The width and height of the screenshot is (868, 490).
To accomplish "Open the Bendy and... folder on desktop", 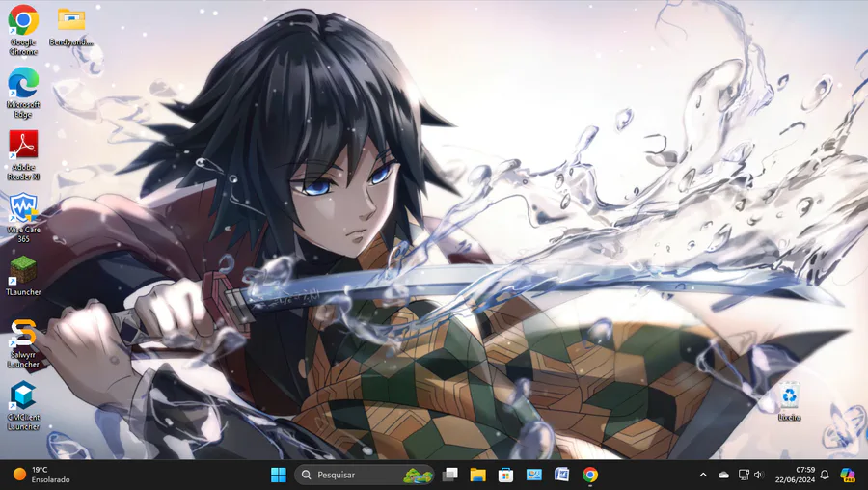I will pyautogui.click(x=70, y=28).
